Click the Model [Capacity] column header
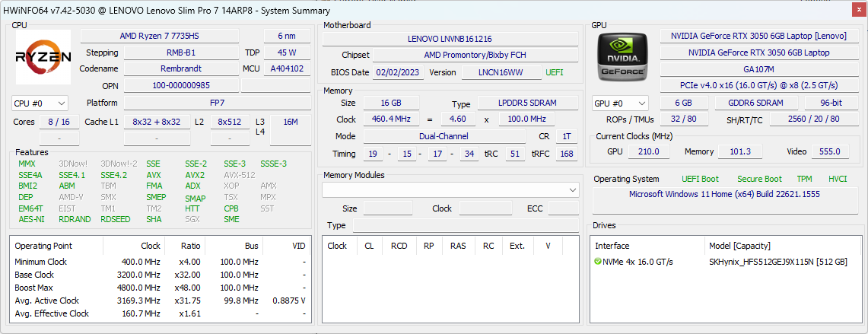 [x=739, y=246]
